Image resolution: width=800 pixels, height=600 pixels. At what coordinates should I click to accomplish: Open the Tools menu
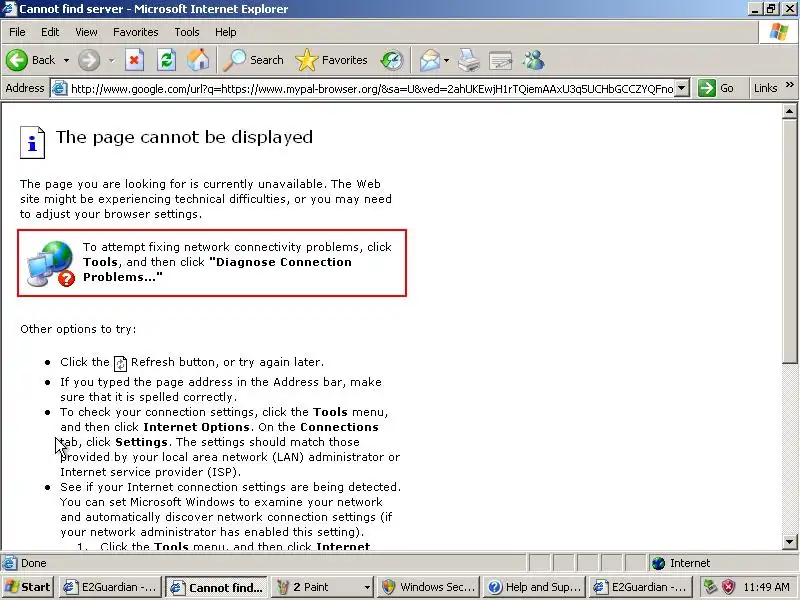click(187, 32)
